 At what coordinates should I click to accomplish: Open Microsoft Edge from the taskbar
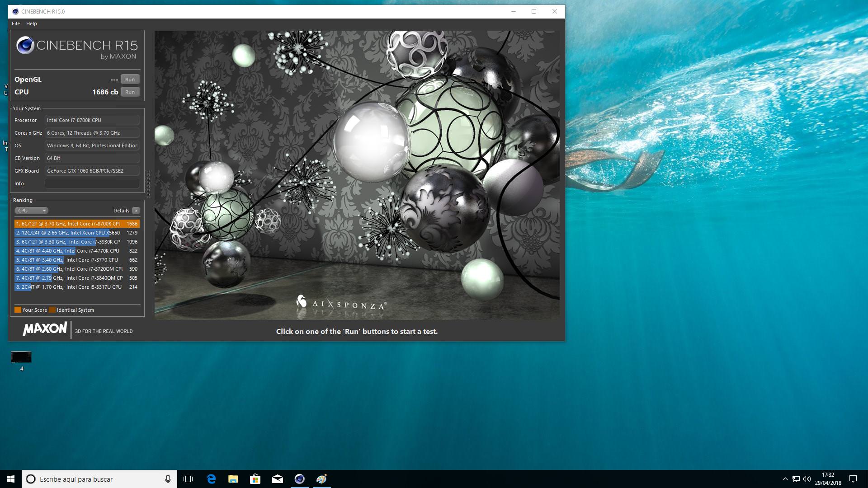point(211,479)
